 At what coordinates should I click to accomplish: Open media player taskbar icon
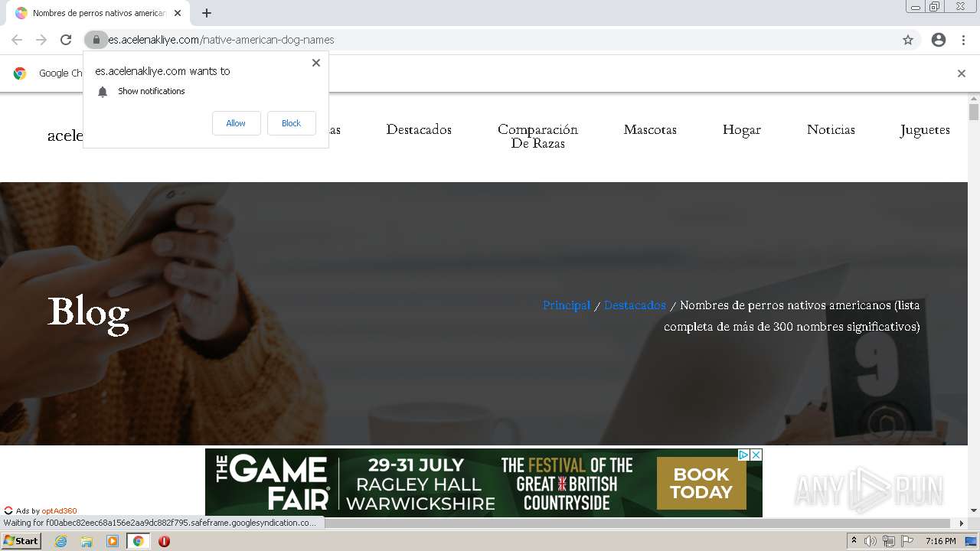coord(113,541)
